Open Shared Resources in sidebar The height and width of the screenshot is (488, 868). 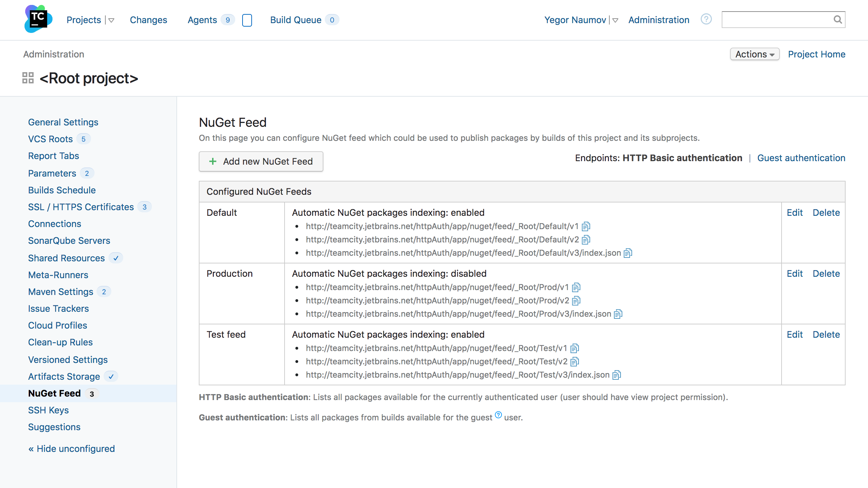(x=66, y=258)
